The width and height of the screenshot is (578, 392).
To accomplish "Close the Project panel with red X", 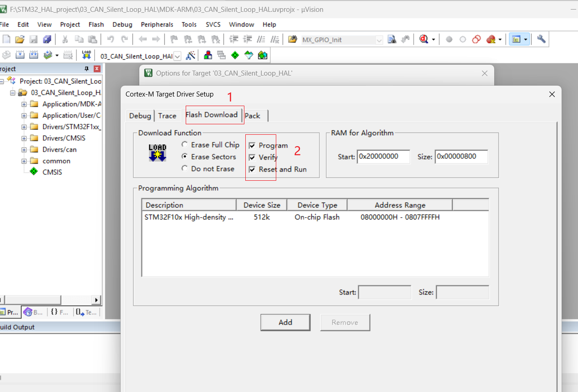I will pyautogui.click(x=97, y=69).
